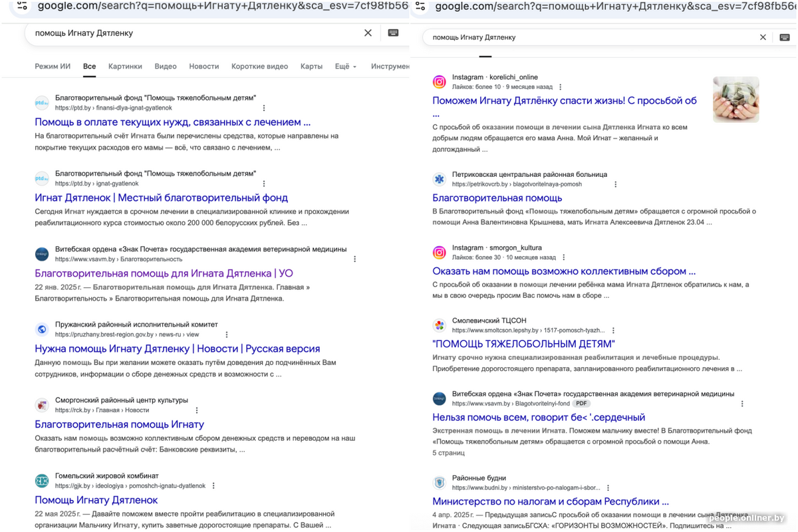Open options dots for vsavm.by Благотворительность result
The width and height of the screenshot is (798, 532).
tap(354, 259)
